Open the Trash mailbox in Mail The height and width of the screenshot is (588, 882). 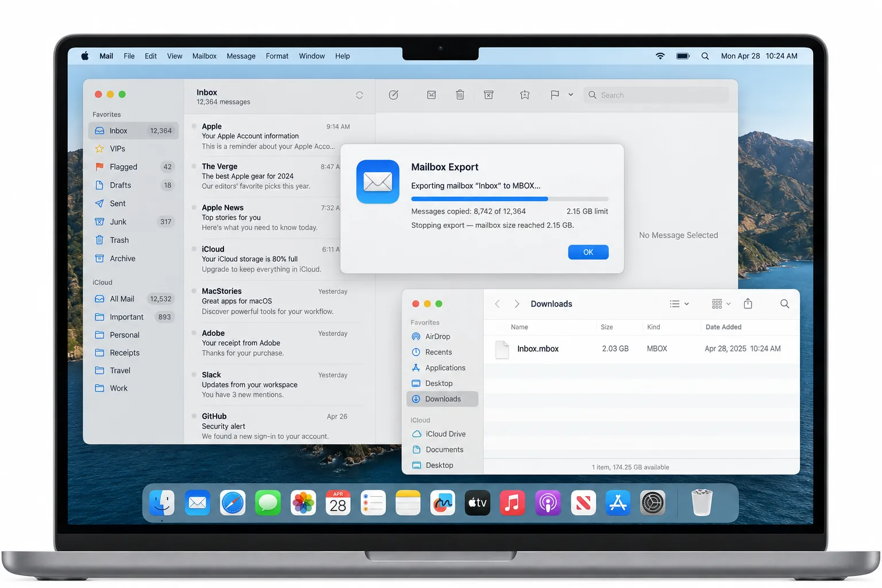click(x=133, y=241)
